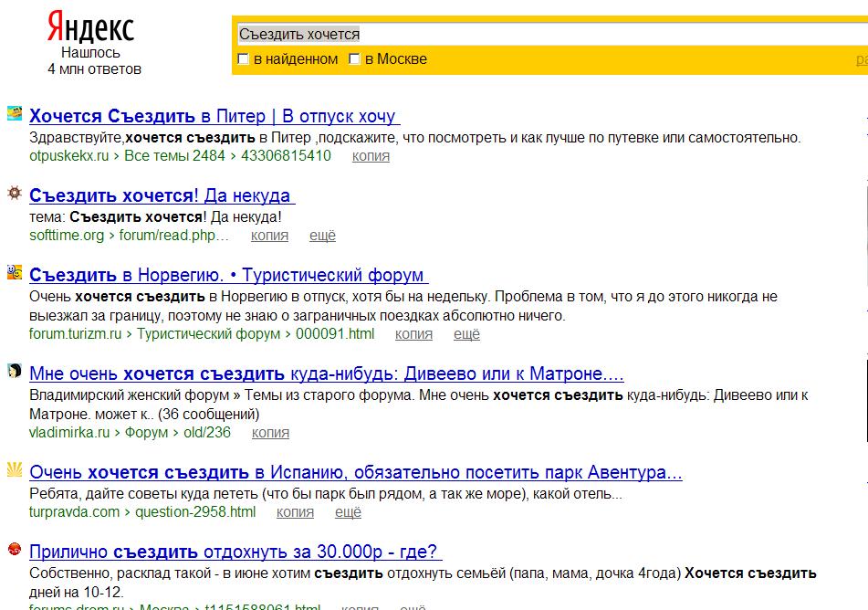Click the vladimirka.ru domain link
Viewport: 868px width, 610px height.
point(69,432)
